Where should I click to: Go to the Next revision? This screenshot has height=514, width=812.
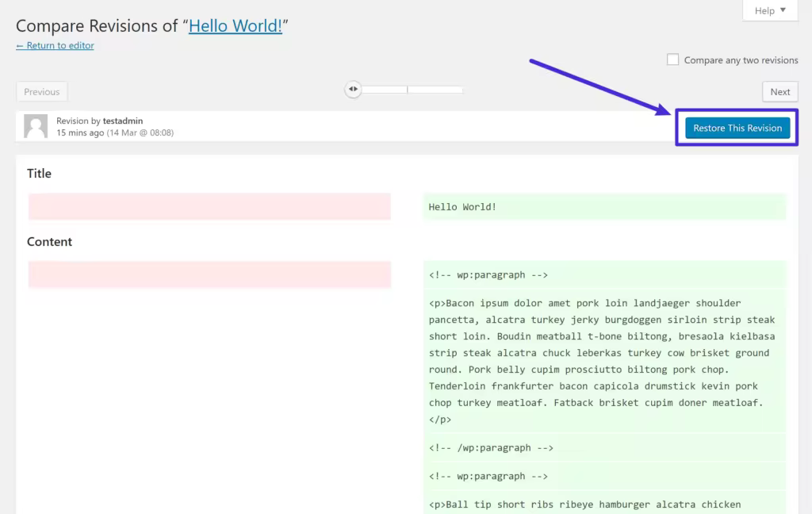[x=780, y=92]
